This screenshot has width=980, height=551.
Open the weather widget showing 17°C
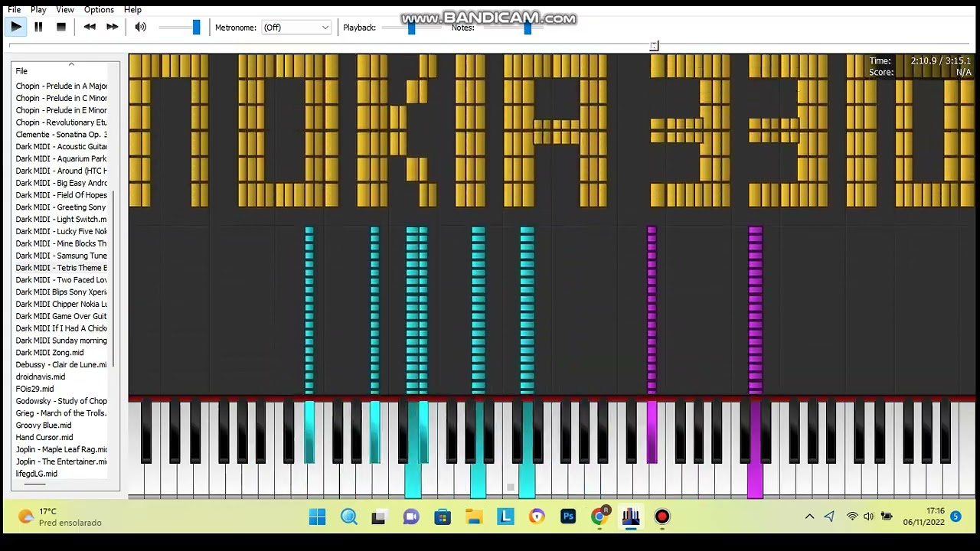pos(60,517)
